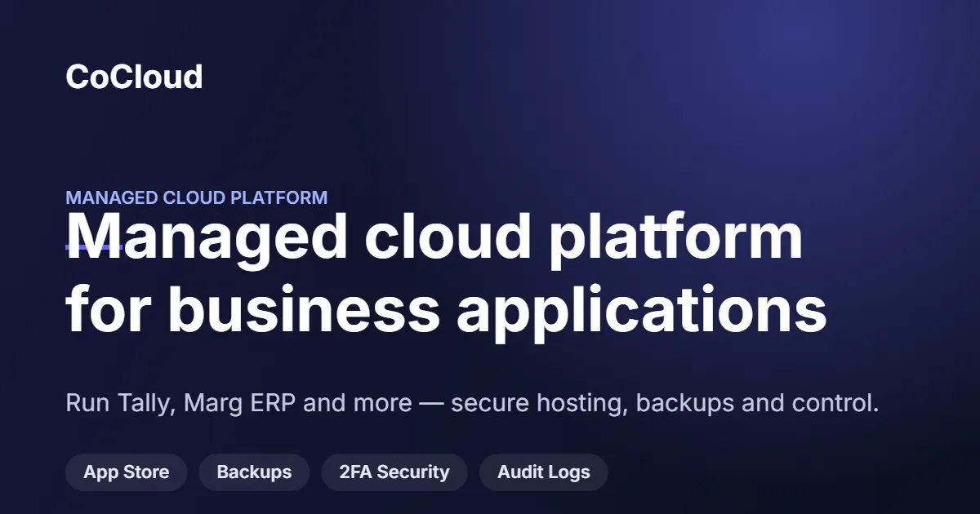This screenshot has height=514, width=980.
Task: Select the 2FA Security pill
Action: pos(394,472)
